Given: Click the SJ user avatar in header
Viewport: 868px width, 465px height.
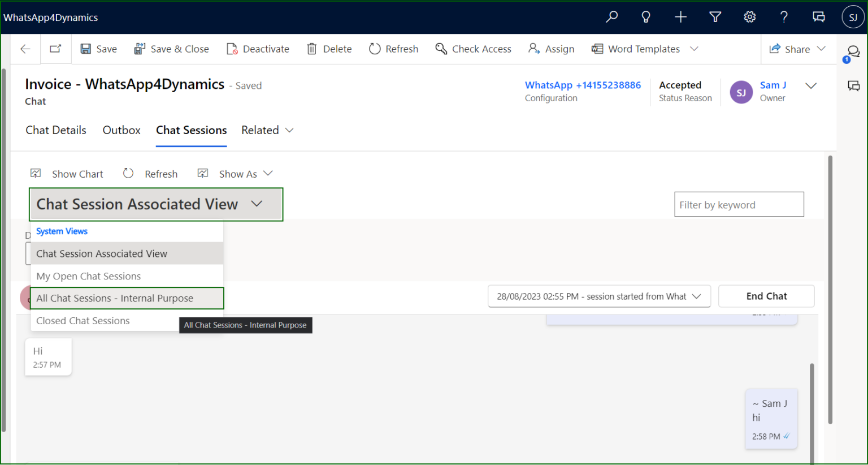Looking at the screenshot, I should tap(853, 18).
